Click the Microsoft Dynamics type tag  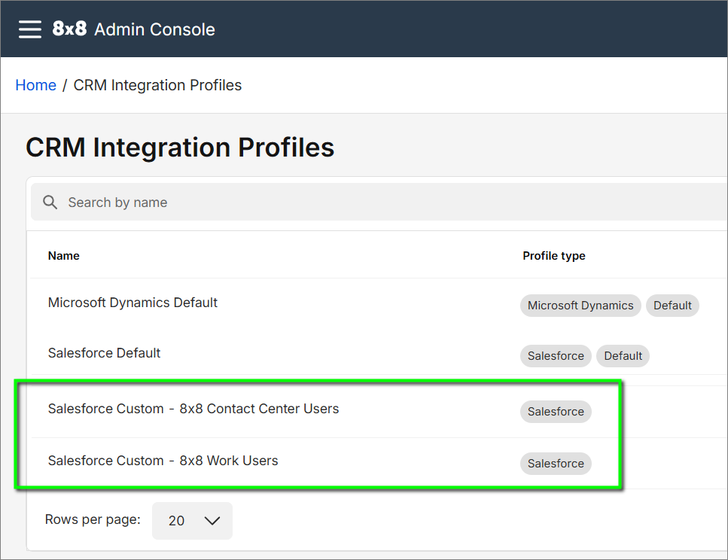click(x=580, y=306)
